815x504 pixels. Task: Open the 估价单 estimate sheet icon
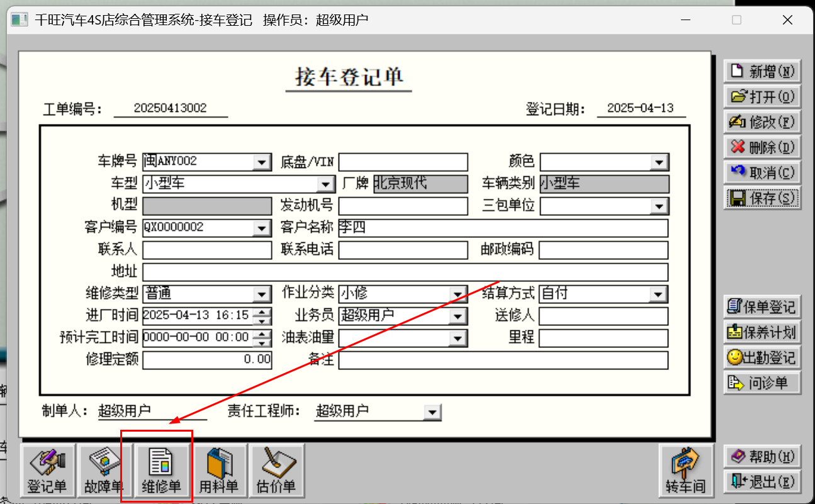click(276, 470)
